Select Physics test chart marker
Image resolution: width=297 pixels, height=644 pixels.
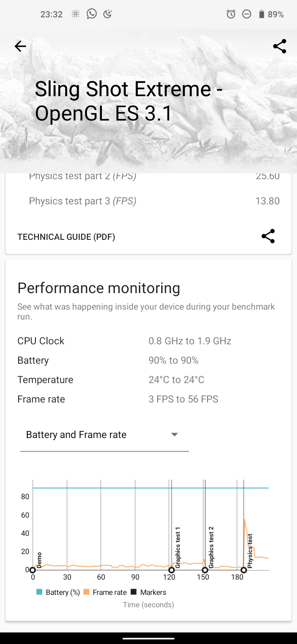244,570
